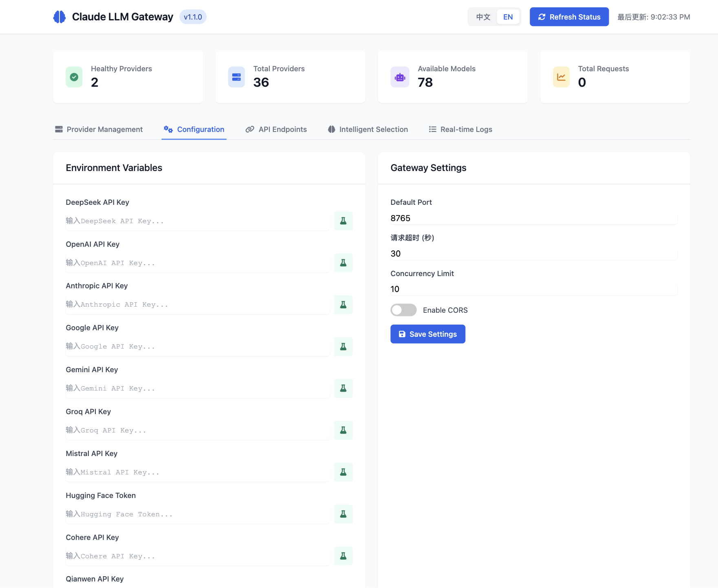This screenshot has height=588, width=718.
Task: Click the brain logo icon next to Claude LLM Gateway
Action: [x=59, y=17]
